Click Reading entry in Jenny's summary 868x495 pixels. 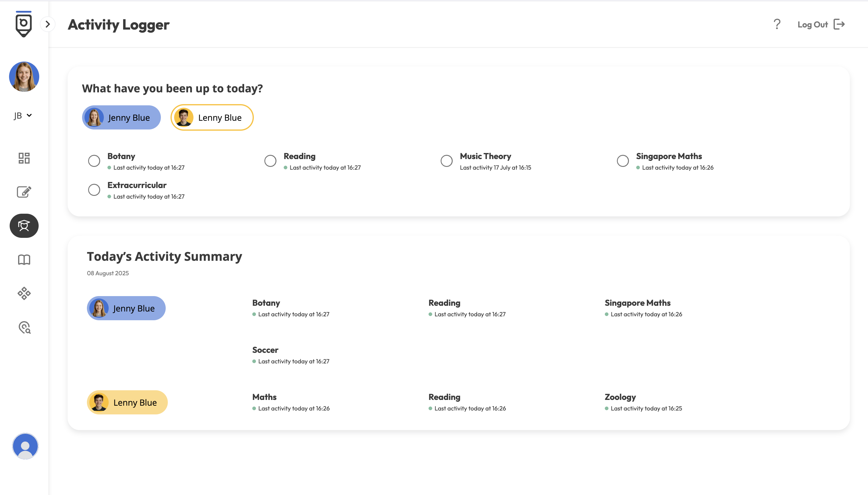pyautogui.click(x=467, y=308)
